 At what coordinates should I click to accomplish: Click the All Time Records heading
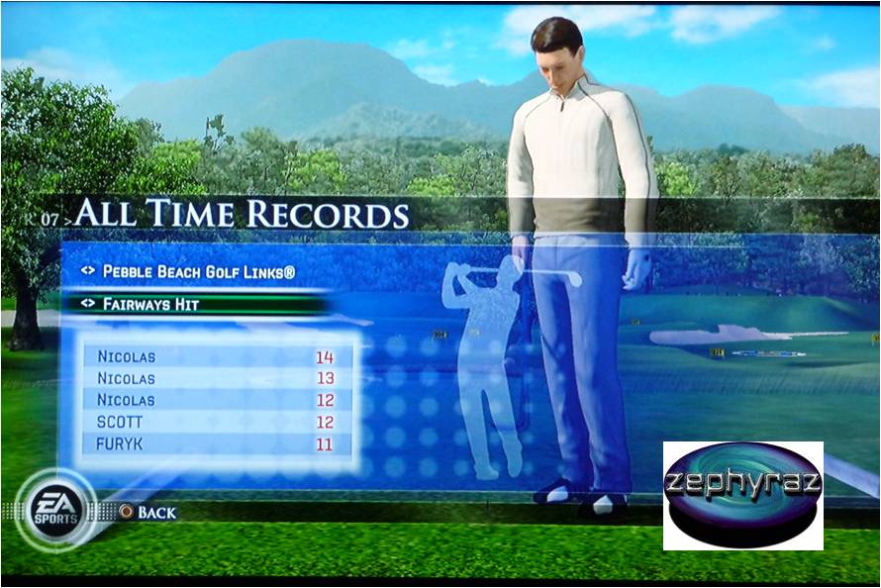click(x=242, y=214)
